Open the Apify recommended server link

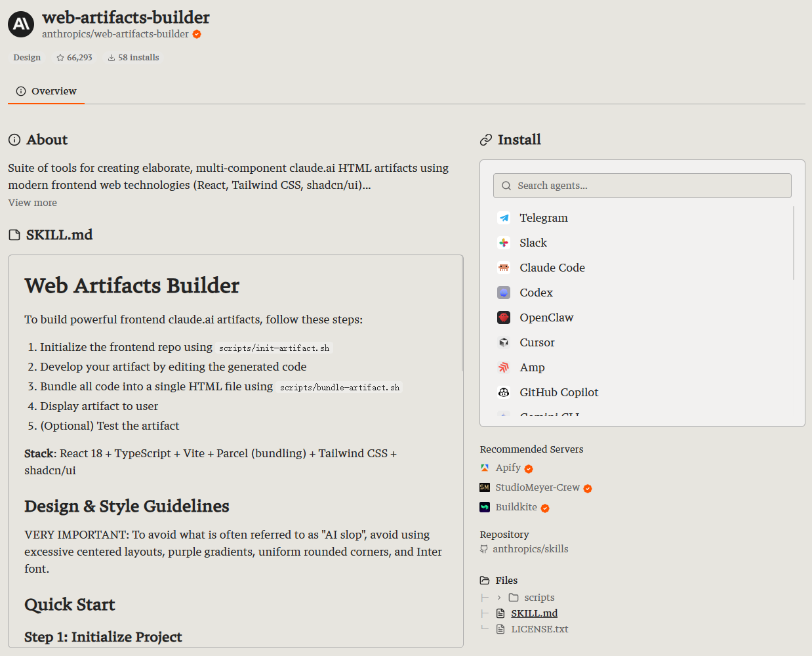[x=508, y=468]
